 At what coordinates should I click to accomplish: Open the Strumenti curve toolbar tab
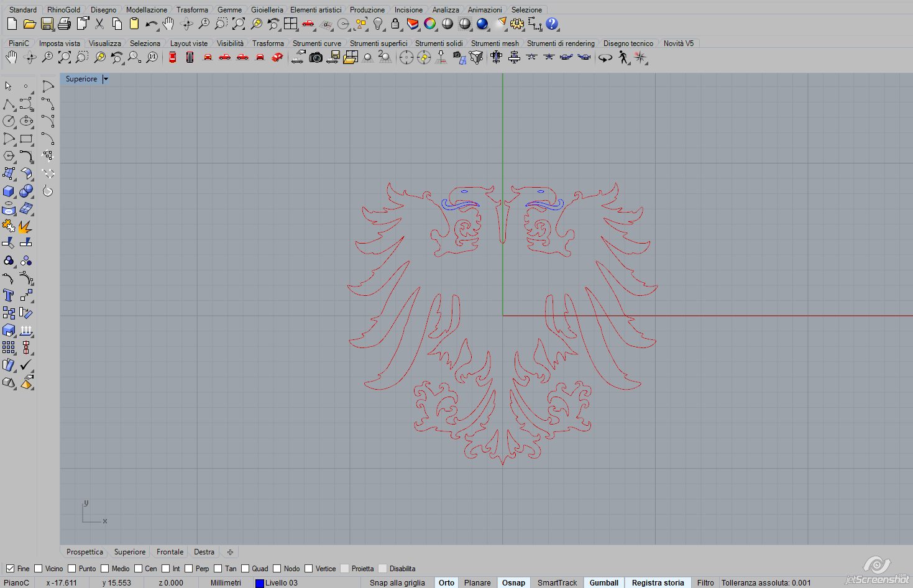(x=317, y=44)
